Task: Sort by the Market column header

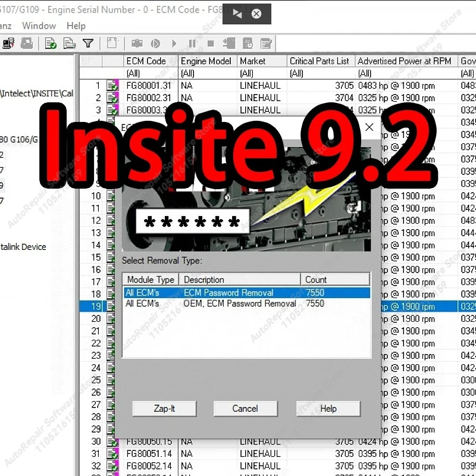Action: point(262,61)
